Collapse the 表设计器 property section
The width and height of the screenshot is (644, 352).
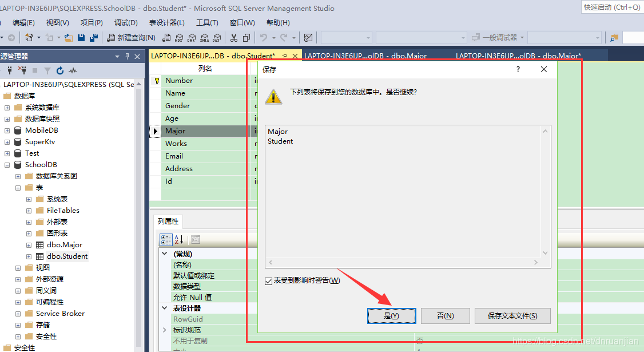tap(165, 307)
